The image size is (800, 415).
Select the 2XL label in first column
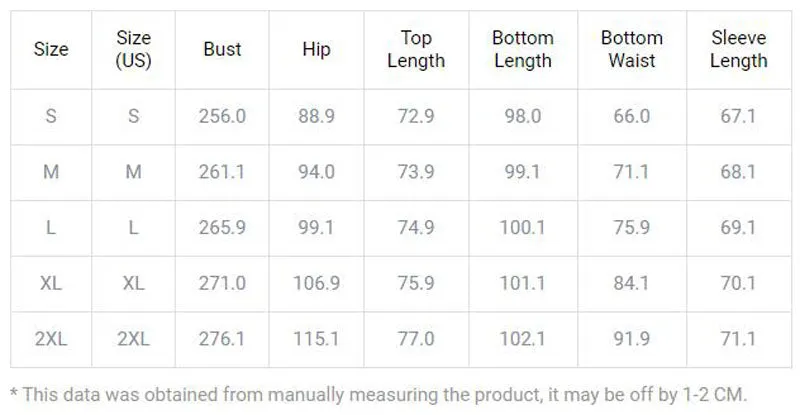pos(51,339)
